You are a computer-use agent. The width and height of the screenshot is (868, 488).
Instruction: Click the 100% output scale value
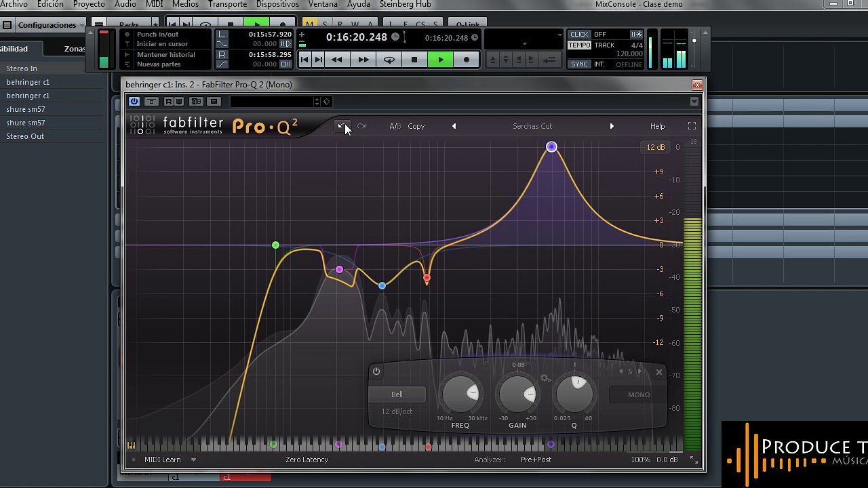(x=640, y=460)
